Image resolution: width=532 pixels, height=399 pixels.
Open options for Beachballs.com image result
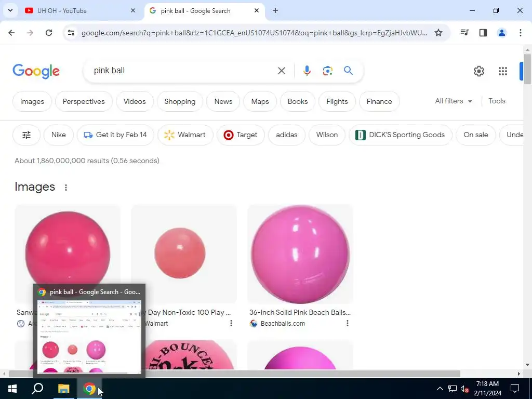click(x=348, y=323)
